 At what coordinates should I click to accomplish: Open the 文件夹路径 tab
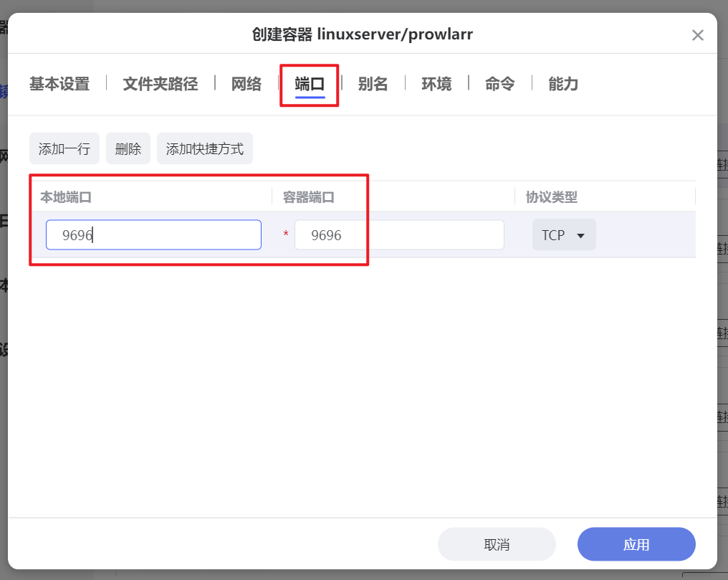coord(161,84)
